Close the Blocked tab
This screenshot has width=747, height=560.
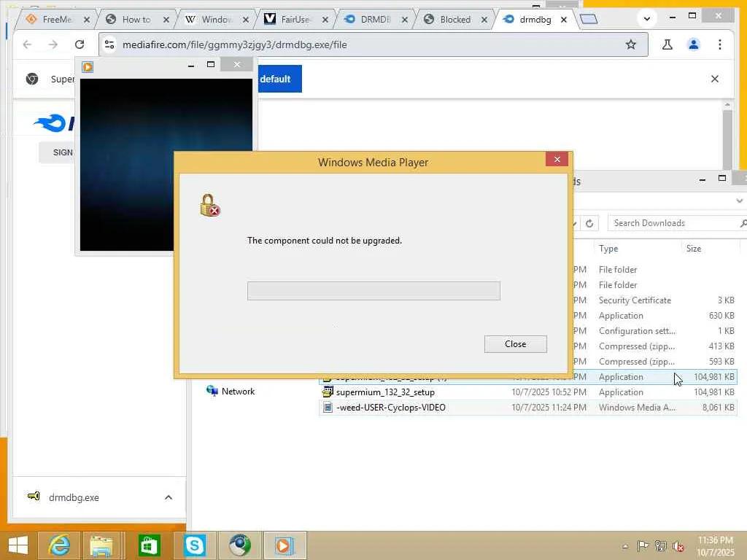pos(484,20)
